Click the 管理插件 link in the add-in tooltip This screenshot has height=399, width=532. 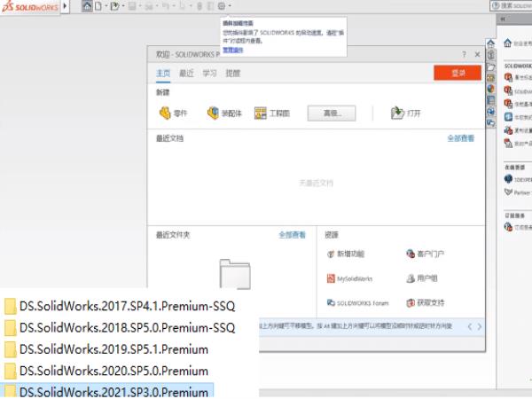coord(233,50)
